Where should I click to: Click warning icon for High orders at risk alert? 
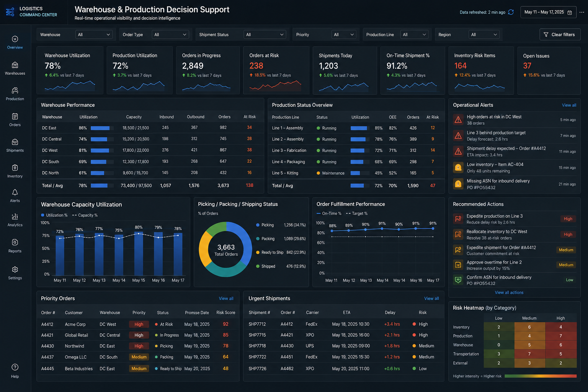(458, 120)
